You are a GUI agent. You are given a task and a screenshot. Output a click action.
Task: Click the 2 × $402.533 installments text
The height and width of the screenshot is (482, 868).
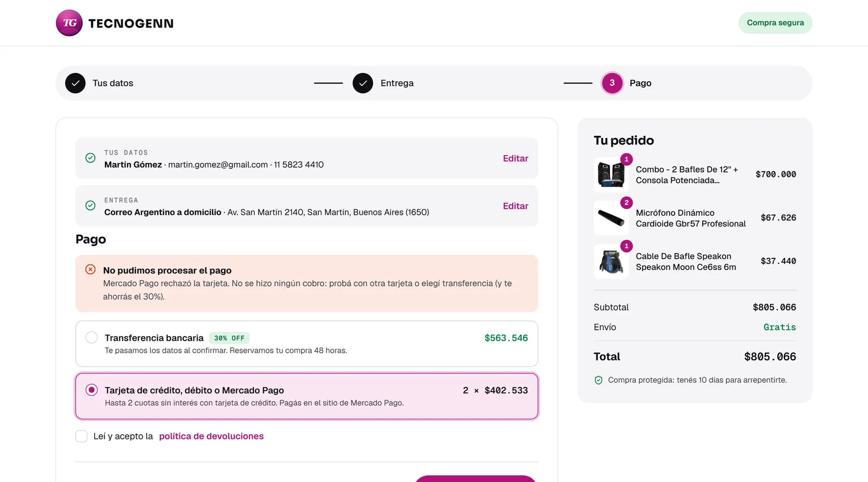495,390
